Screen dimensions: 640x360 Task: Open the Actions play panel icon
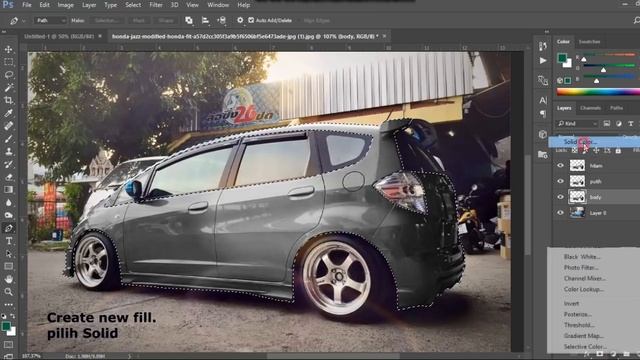pyautogui.click(x=542, y=61)
